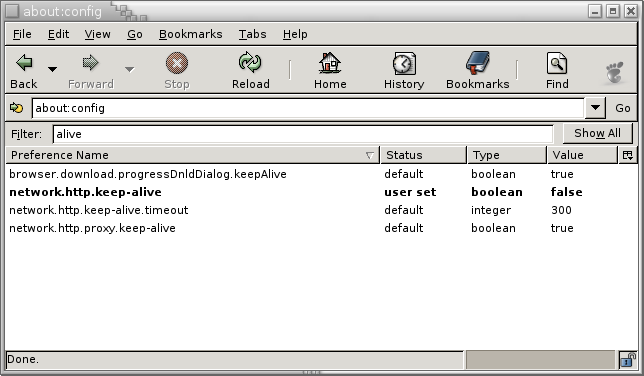Image resolution: width=644 pixels, height=376 pixels.
Task: Click the Back arrow icon
Action: 24,63
